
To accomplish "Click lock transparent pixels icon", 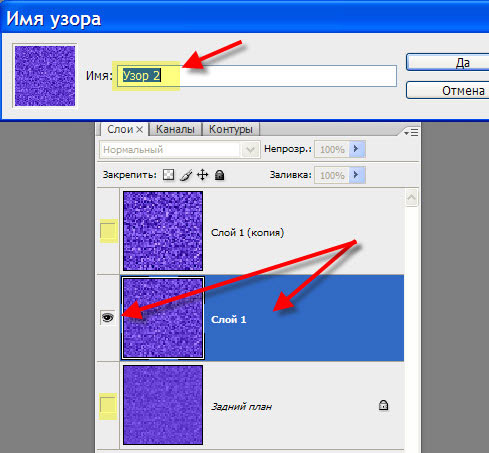I will (x=168, y=175).
